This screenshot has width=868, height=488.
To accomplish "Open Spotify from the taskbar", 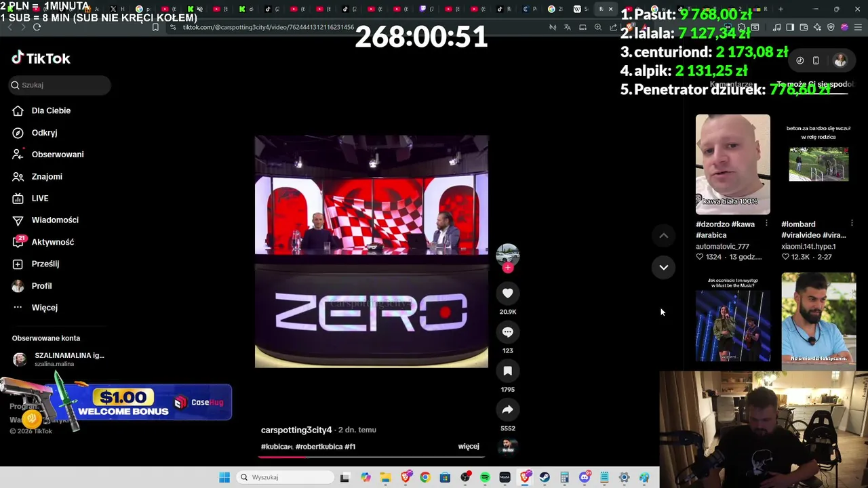I will point(485,477).
